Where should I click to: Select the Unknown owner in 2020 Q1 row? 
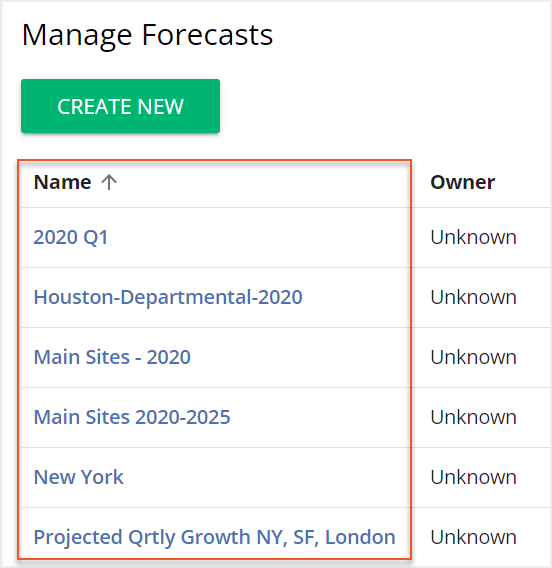[473, 238]
